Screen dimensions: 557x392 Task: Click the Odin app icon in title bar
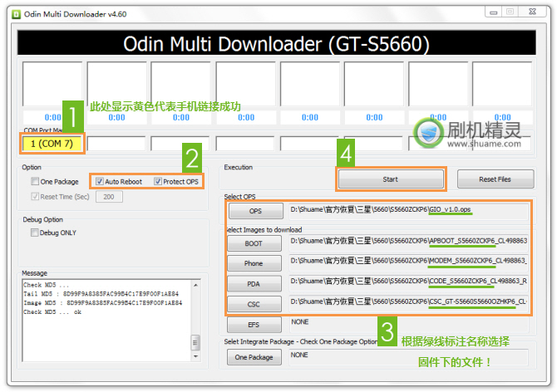coord(16,14)
